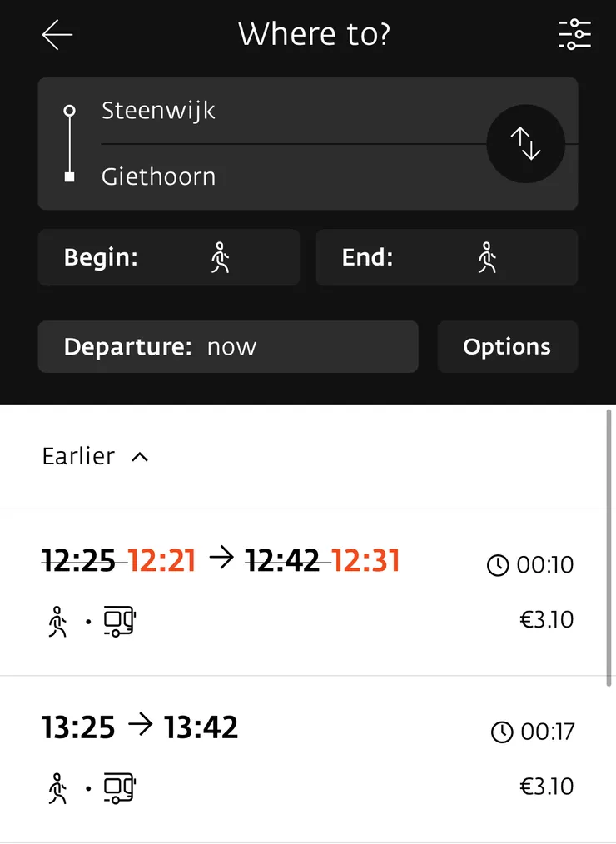
Task: Open the End travel mode selector
Action: click(446, 258)
